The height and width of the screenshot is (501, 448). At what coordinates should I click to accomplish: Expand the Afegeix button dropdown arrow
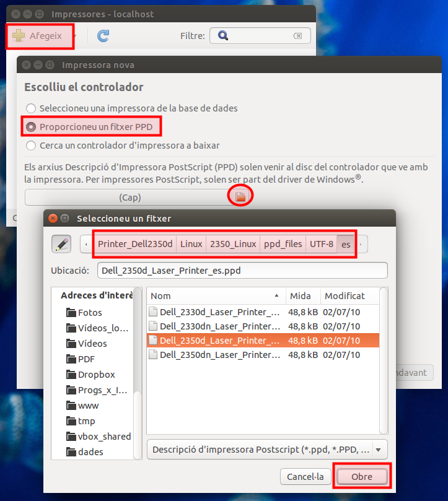(75, 36)
